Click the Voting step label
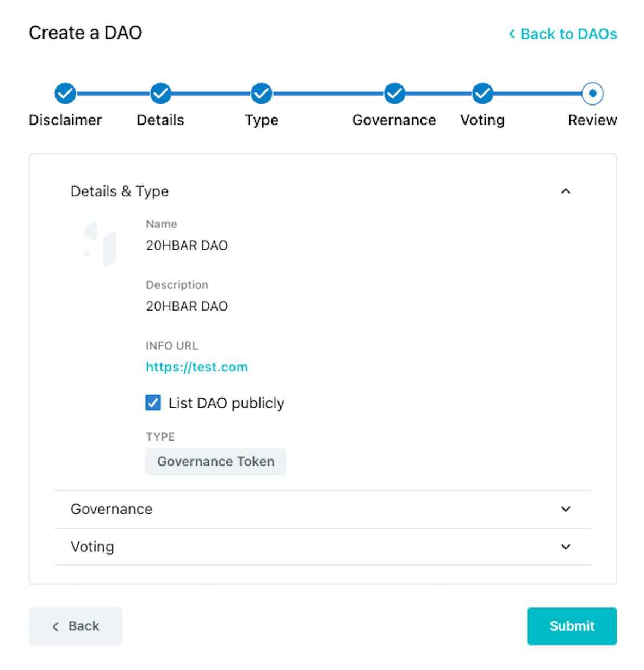 pyautogui.click(x=482, y=120)
